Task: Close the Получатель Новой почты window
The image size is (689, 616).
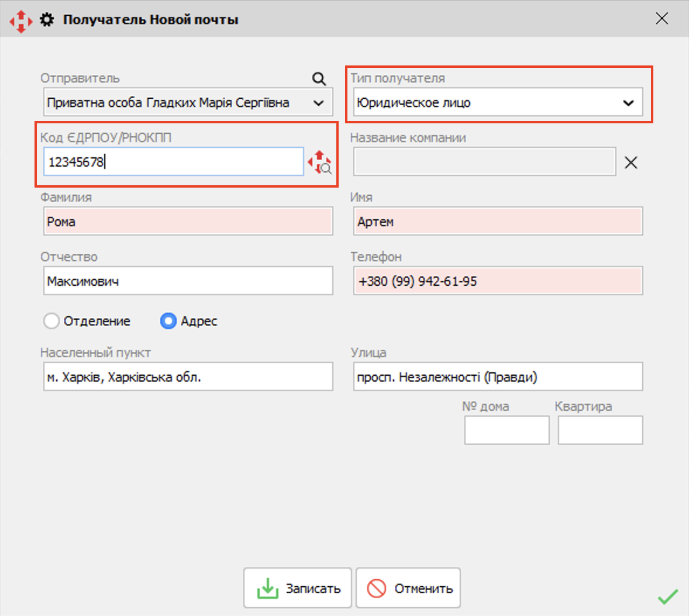Action: click(x=662, y=19)
